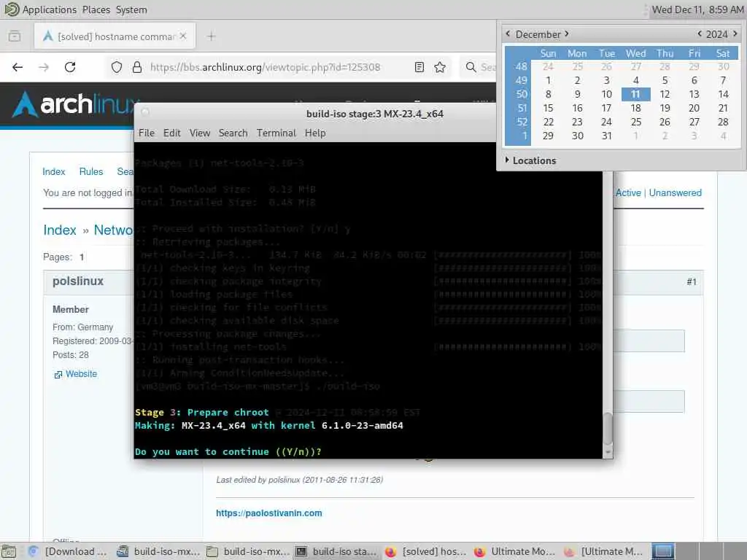Click the show desktop icon in bottom panel

tap(9, 551)
